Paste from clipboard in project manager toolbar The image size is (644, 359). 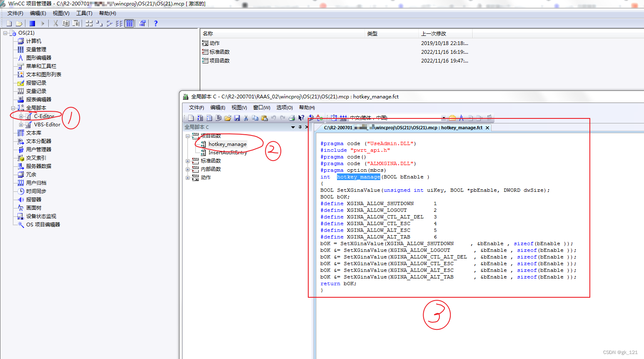(76, 23)
